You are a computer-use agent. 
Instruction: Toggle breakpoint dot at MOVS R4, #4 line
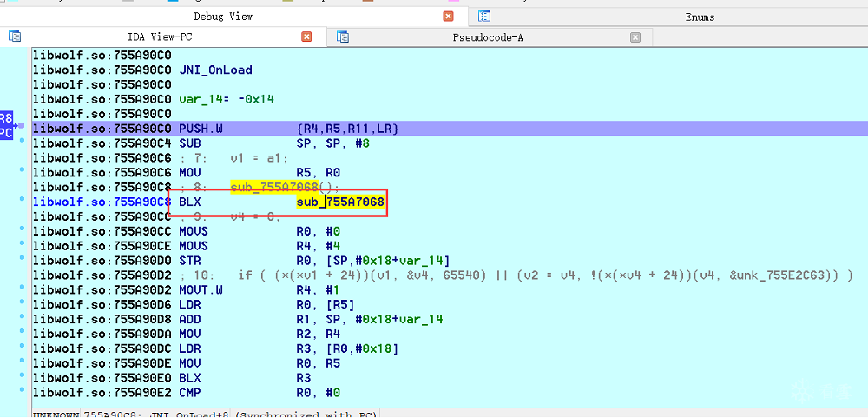(22, 242)
